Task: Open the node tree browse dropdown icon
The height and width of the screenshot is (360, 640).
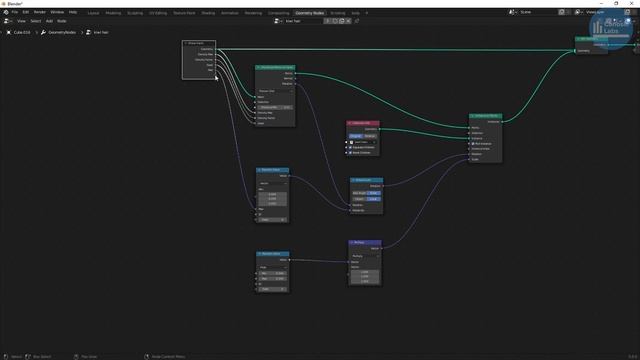Action: pyautogui.click(x=278, y=21)
